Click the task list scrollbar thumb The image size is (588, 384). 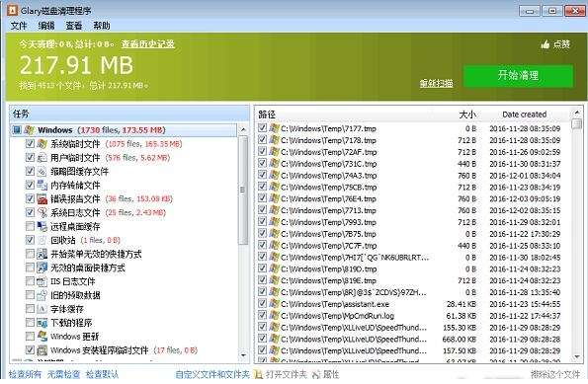coord(243,191)
